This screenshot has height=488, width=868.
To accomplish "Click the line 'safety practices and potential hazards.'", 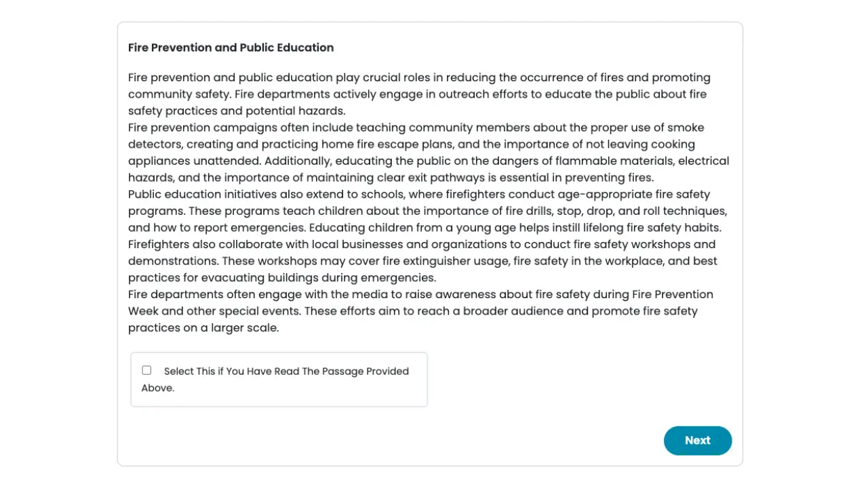I will (237, 111).
